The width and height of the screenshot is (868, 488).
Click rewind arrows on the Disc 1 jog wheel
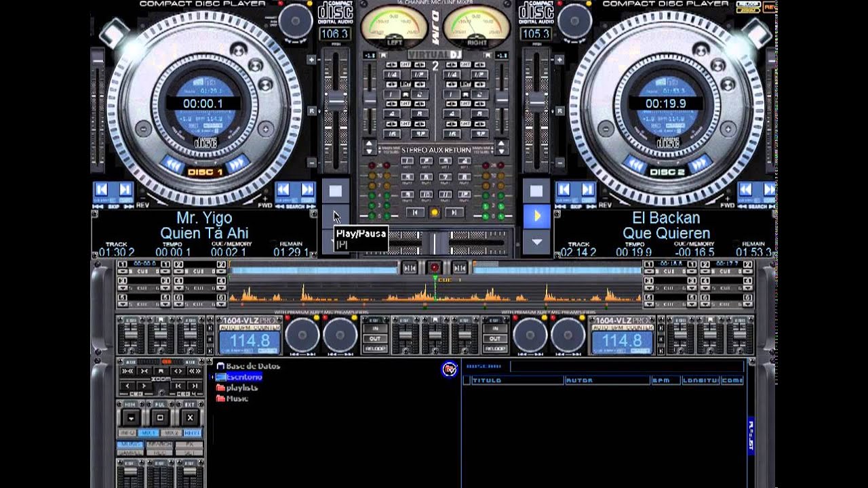(x=174, y=165)
